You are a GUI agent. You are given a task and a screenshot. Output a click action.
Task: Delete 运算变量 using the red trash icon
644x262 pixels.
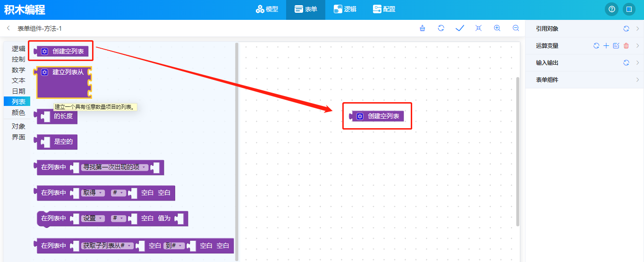point(627,46)
